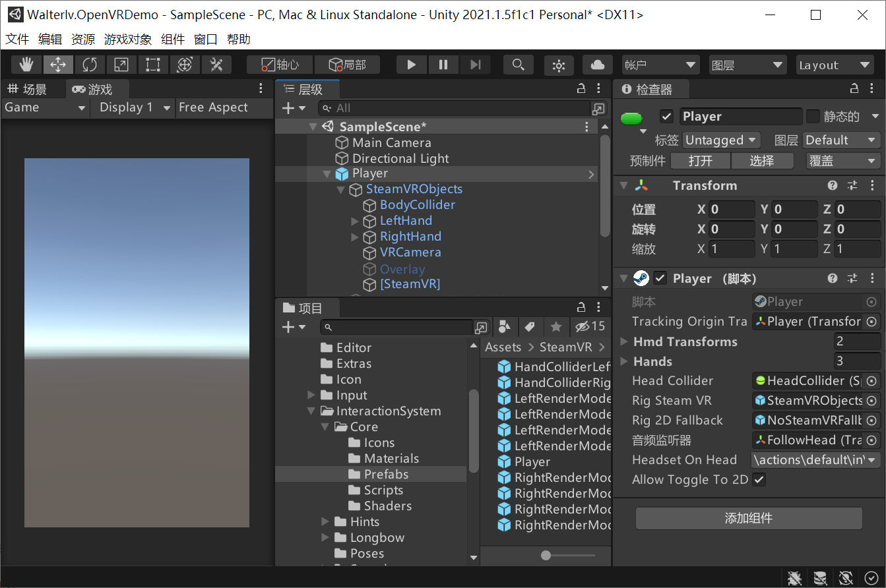Screen dimensions: 886x588
Task: Open Player prefab via hierarchy arrow
Action: pyautogui.click(x=591, y=174)
